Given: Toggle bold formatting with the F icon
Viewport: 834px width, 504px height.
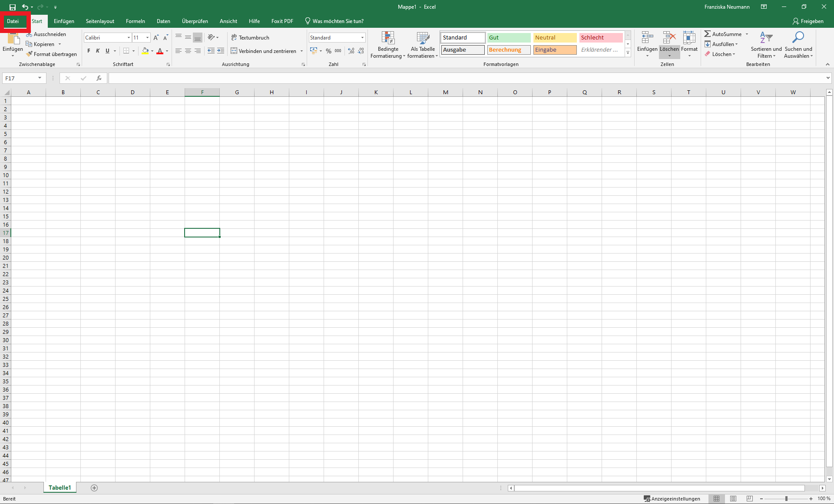Looking at the screenshot, I should coord(88,51).
